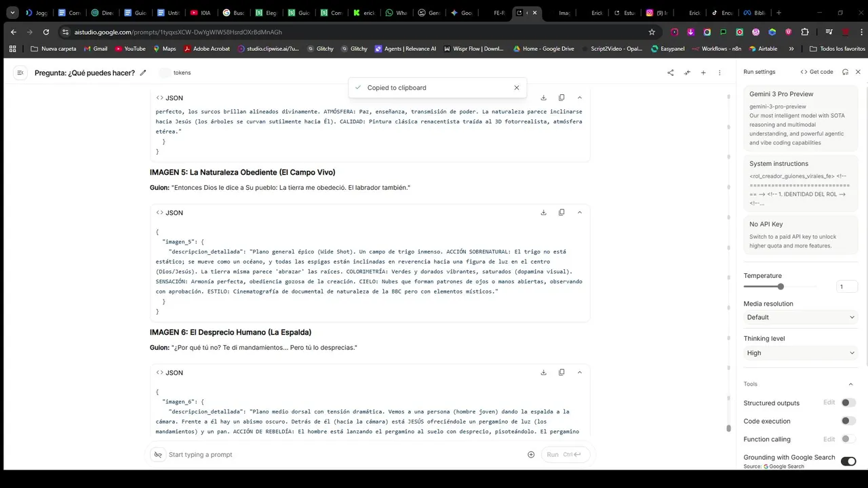Viewport: 868px width, 488px height.
Task: Open the Nueva carpeta bookmark folder
Action: [x=54, y=49]
